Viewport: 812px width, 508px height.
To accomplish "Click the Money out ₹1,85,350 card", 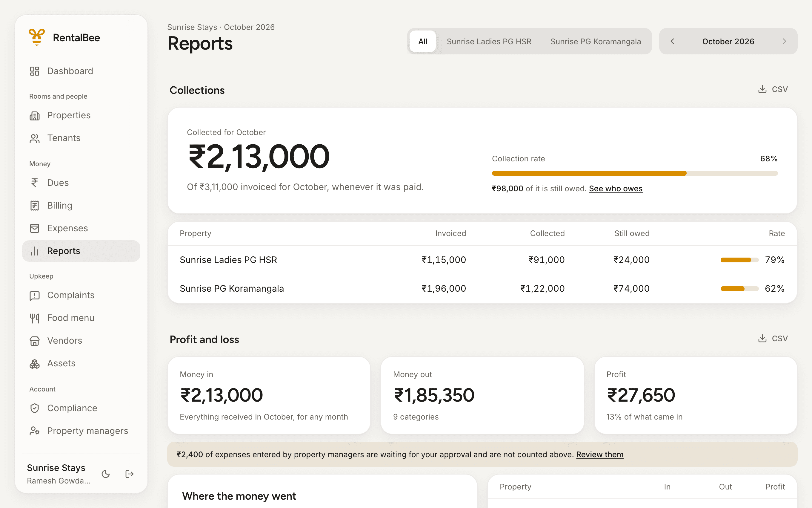I will [x=482, y=395].
